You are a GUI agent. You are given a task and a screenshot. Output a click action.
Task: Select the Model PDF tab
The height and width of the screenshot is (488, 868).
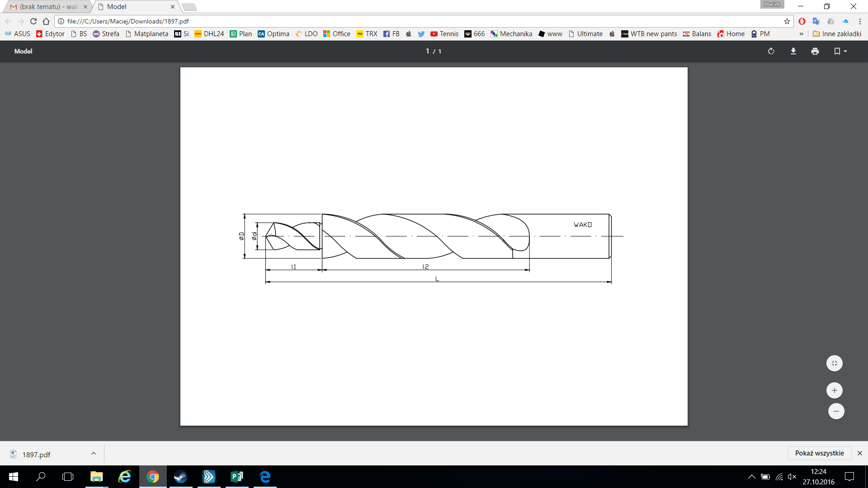(x=137, y=7)
